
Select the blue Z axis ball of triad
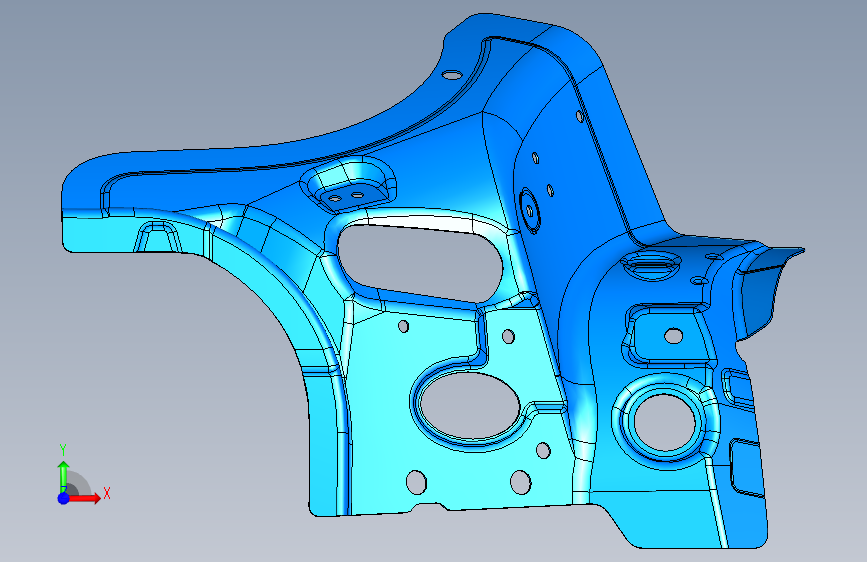pyautogui.click(x=64, y=498)
